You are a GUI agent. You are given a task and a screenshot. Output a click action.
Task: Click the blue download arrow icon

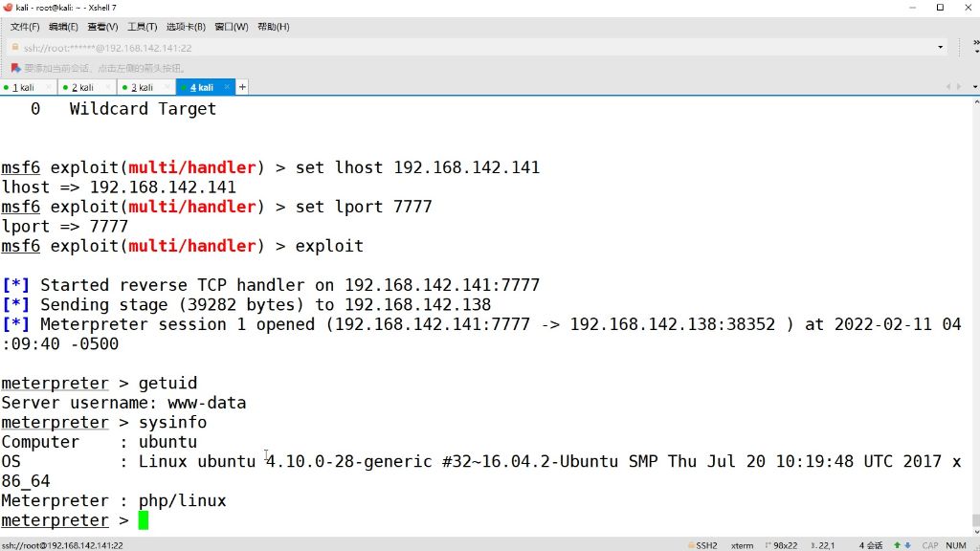coord(907,545)
